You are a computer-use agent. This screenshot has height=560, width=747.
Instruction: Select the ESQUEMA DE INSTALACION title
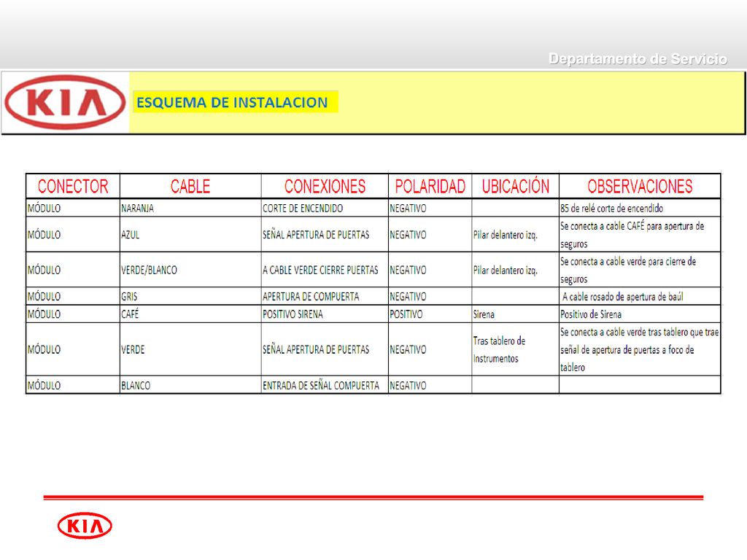[232, 102]
